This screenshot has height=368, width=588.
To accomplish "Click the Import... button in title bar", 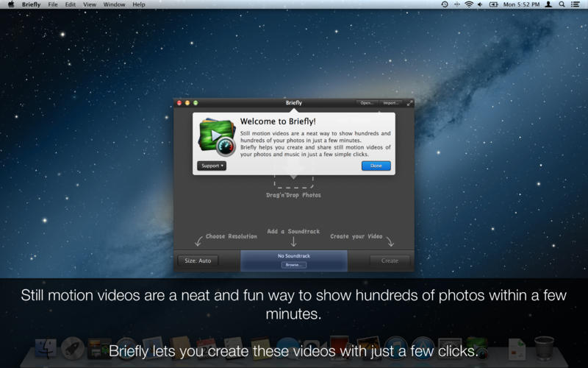I will tap(390, 103).
